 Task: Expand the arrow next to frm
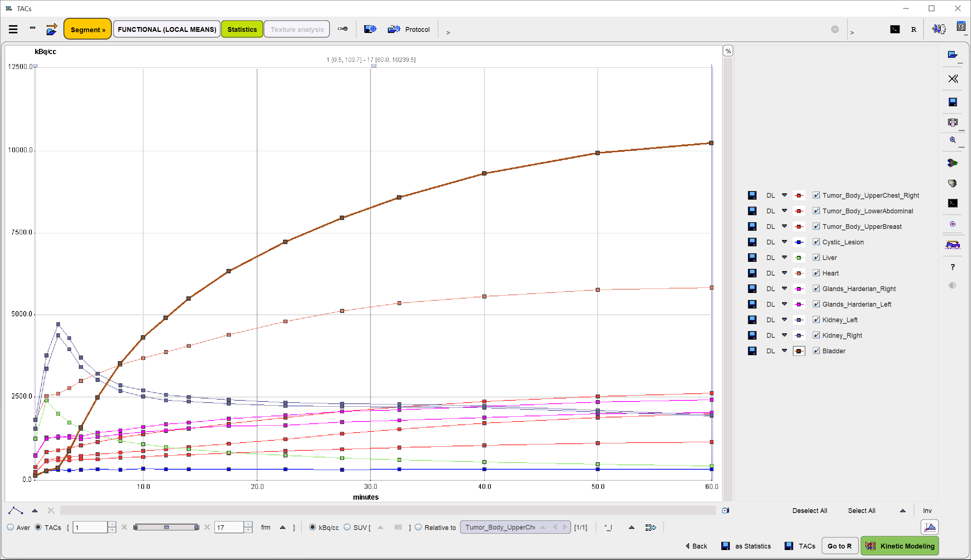(x=283, y=527)
